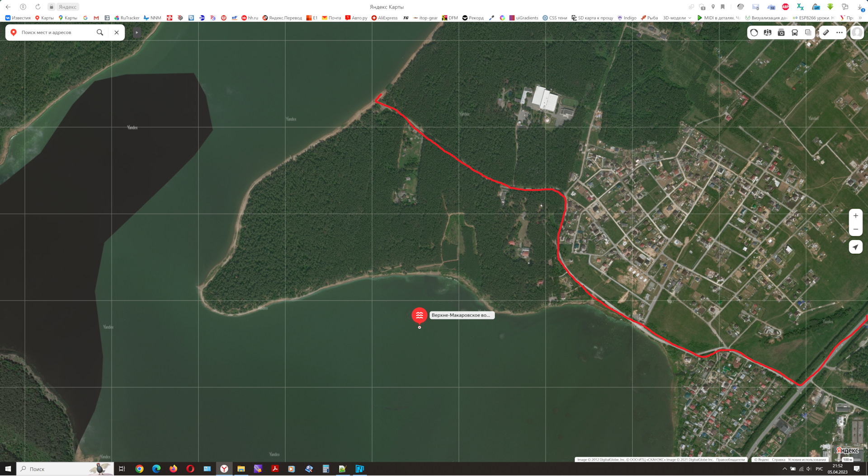Open the RuTracker bookmark
Viewport: 868px width, 476px height.
pyautogui.click(x=127, y=18)
